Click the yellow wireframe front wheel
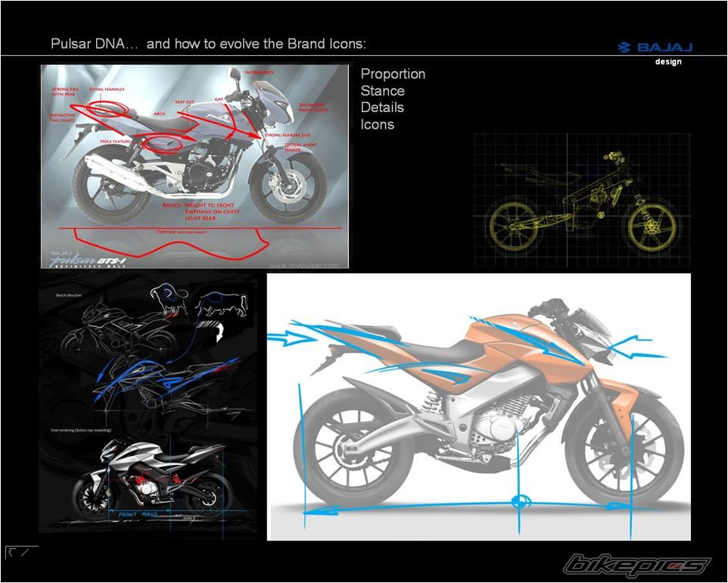The height and width of the screenshot is (583, 728). 652,229
